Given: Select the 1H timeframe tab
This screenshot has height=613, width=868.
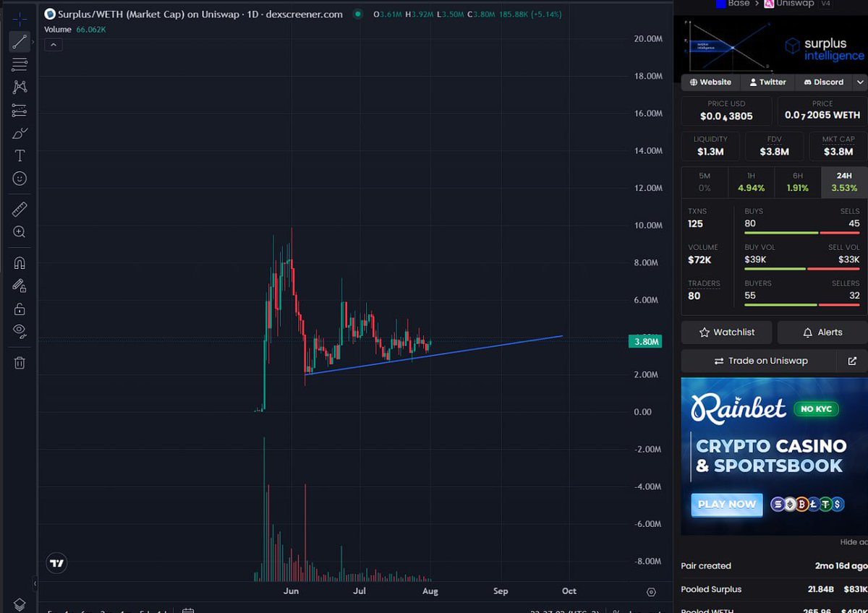Looking at the screenshot, I should [x=751, y=182].
